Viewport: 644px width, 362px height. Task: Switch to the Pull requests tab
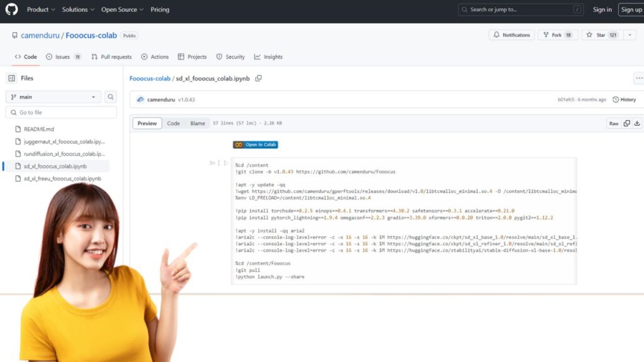pyautogui.click(x=111, y=57)
